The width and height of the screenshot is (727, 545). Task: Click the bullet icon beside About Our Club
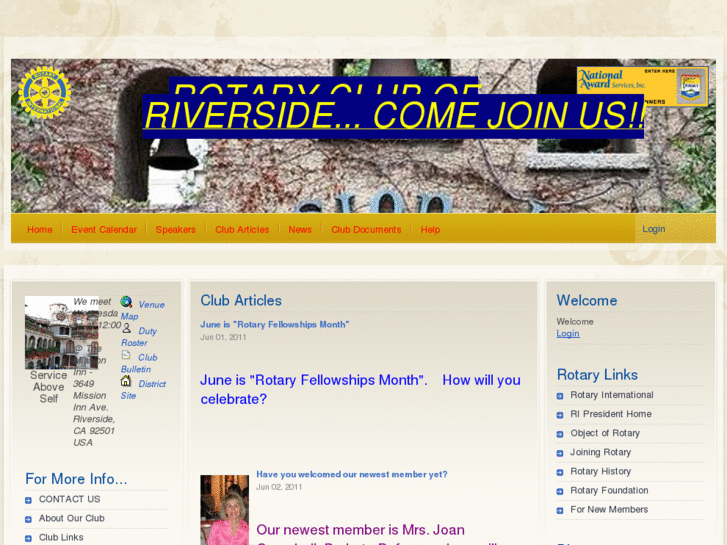pos(28,519)
